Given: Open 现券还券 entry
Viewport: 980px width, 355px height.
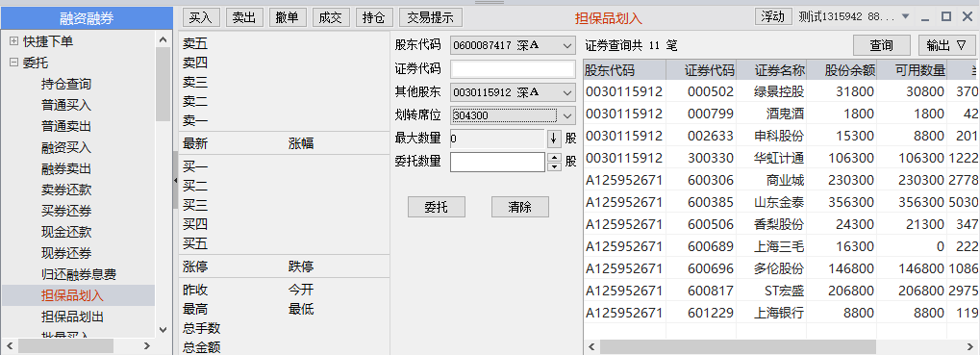Looking at the screenshot, I should coord(66,253).
